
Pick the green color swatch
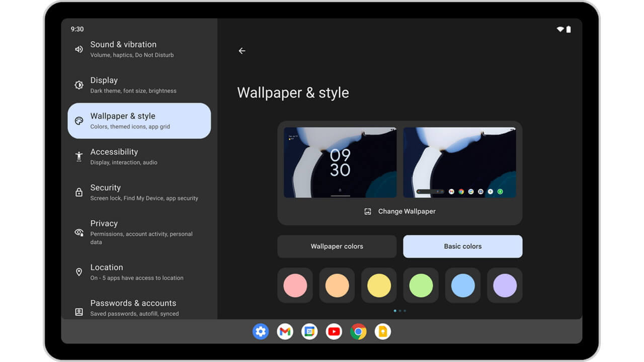(x=421, y=286)
